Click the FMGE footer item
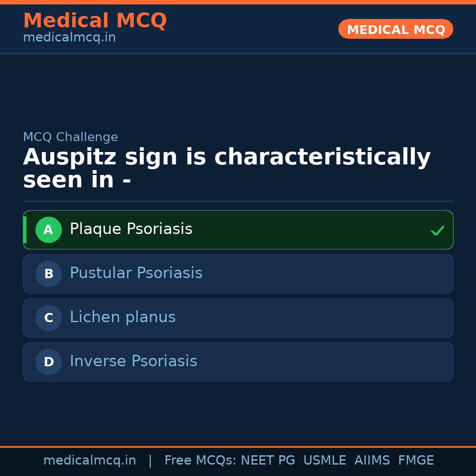Viewport: 476px width, 476px height. point(416,460)
